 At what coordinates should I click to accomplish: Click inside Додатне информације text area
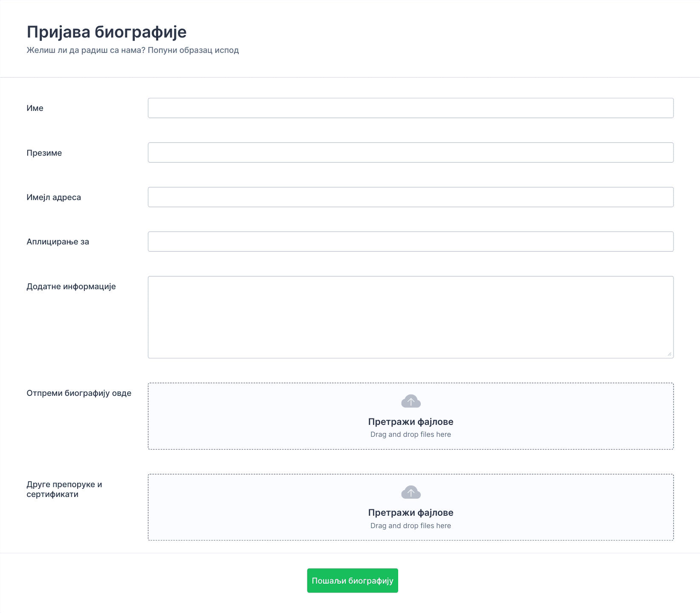point(411,317)
